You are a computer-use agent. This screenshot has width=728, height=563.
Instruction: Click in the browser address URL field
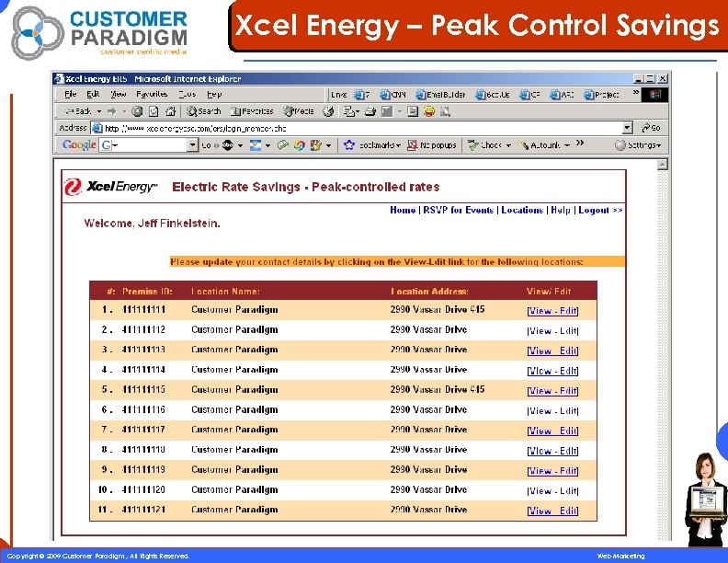[362, 128]
